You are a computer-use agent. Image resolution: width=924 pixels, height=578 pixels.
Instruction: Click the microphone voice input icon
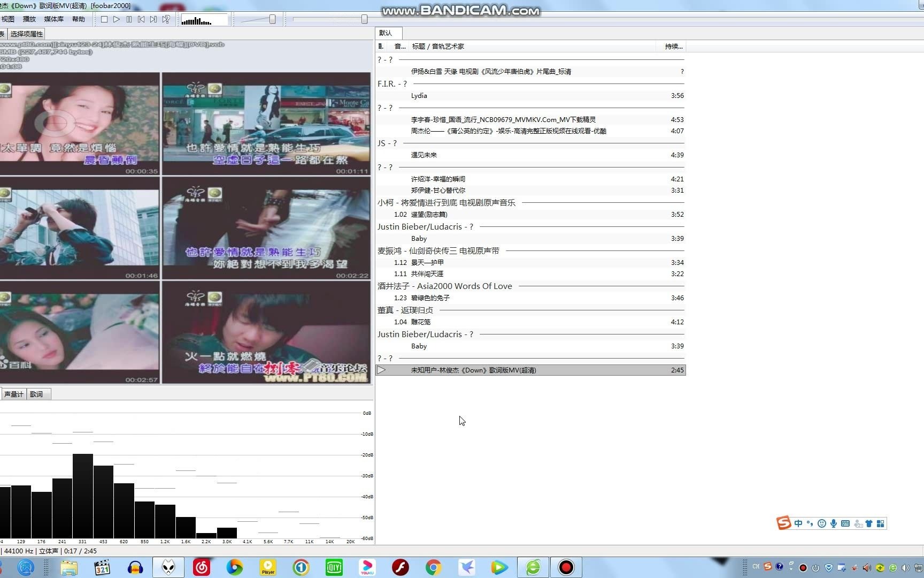834,523
